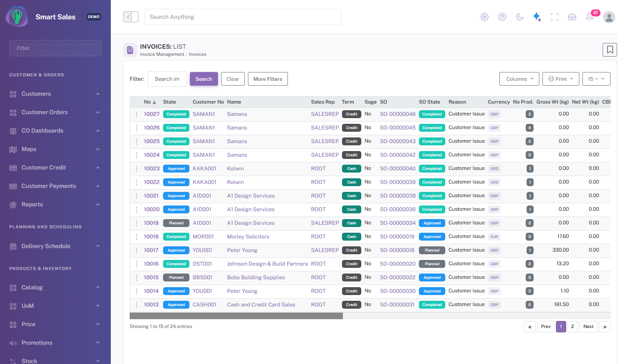Click the Clear filter button
This screenshot has height=364, width=618.
pyautogui.click(x=233, y=79)
